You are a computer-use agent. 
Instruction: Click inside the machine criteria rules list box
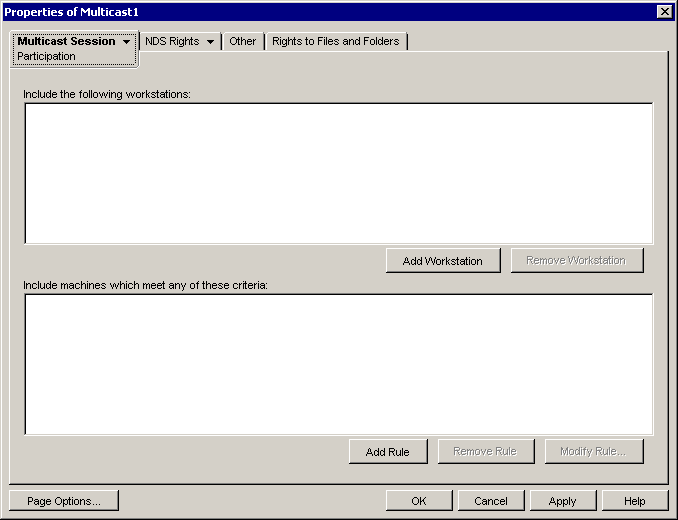click(339, 364)
